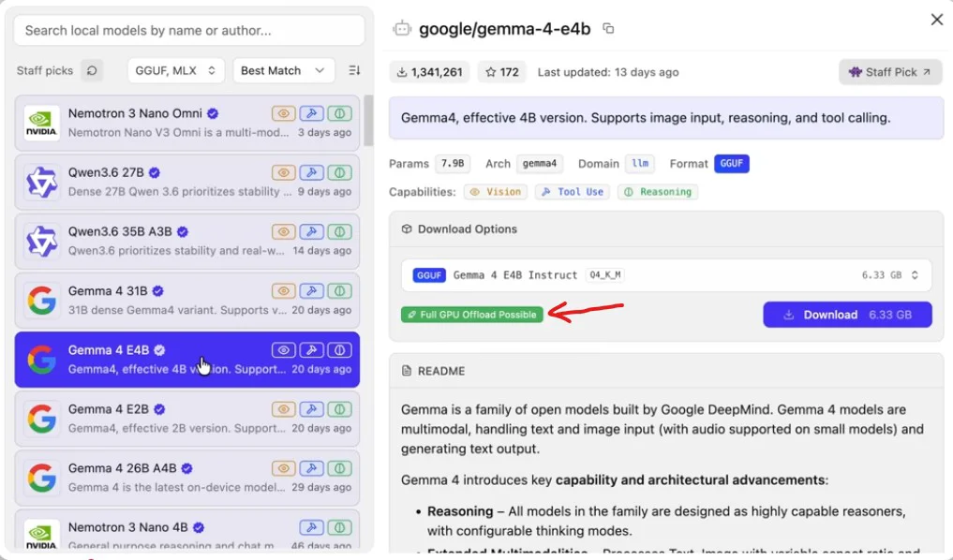The width and height of the screenshot is (953, 560).
Task: Open the Best Match sort dropdown
Action: 283,70
